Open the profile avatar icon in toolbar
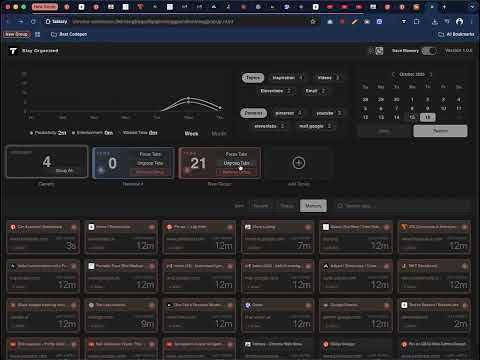The height and width of the screenshot is (360, 480). 459,22
